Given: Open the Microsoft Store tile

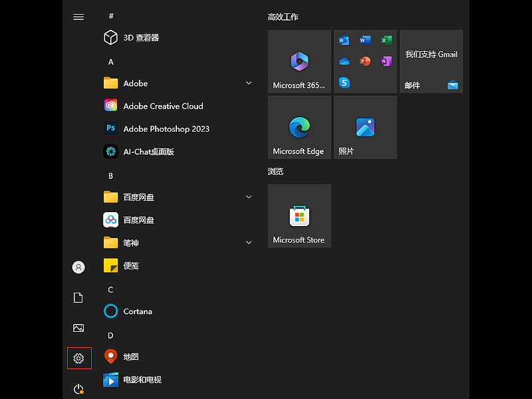Looking at the screenshot, I should (x=300, y=215).
